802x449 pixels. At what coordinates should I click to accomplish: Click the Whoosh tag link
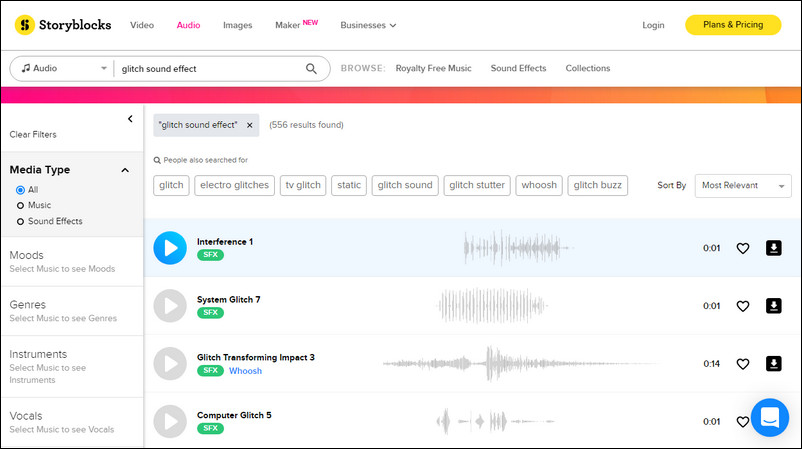(x=245, y=371)
